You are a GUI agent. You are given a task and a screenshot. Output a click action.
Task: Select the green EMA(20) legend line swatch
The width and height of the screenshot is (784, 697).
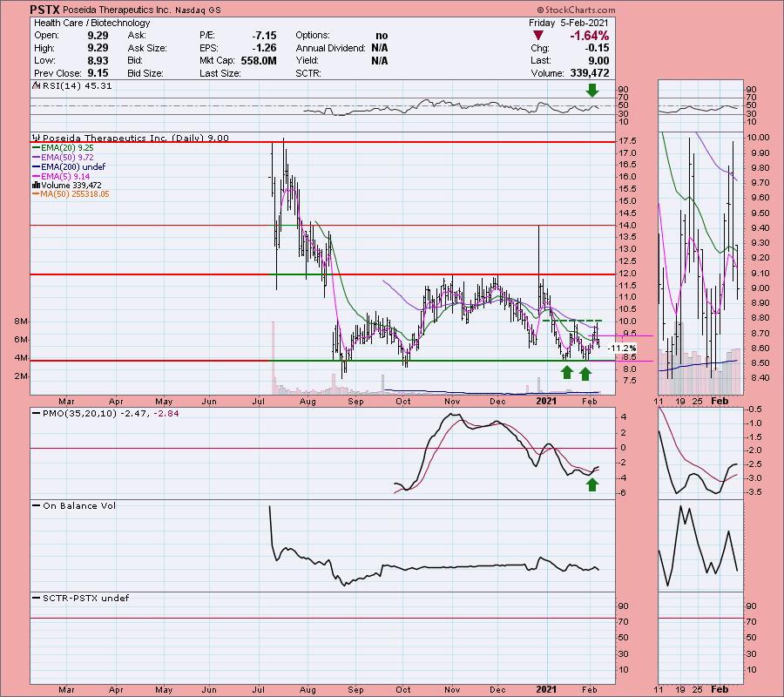(x=36, y=148)
